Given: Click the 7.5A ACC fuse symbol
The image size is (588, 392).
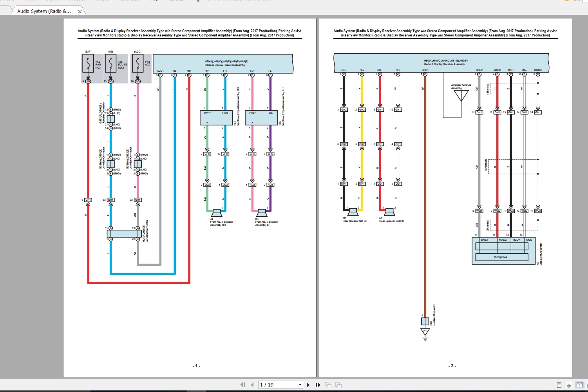Looking at the screenshot, I should pos(138,64).
